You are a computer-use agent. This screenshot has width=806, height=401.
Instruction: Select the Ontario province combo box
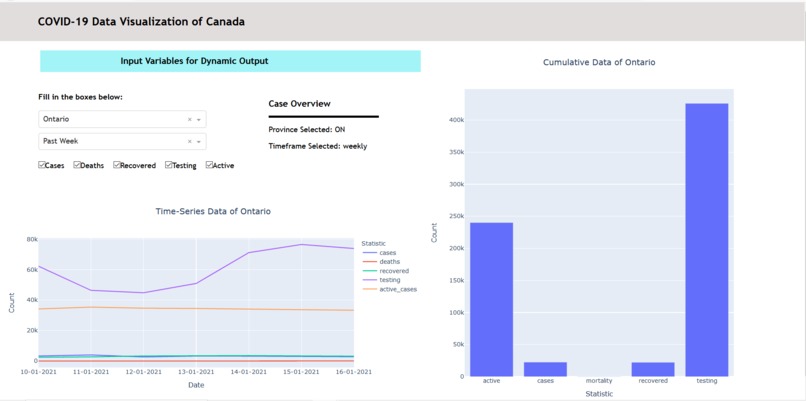pos(122,119)
